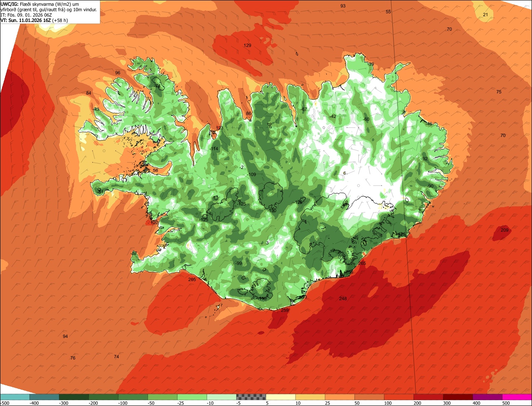Click the value '259' on the south coast

[x=285, y=310]
